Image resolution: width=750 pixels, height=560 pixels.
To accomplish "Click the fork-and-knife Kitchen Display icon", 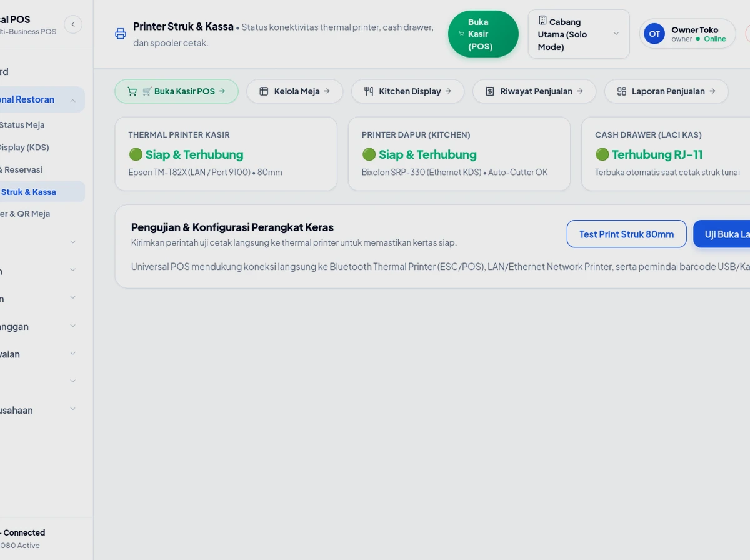I will (x=369, y=91).
